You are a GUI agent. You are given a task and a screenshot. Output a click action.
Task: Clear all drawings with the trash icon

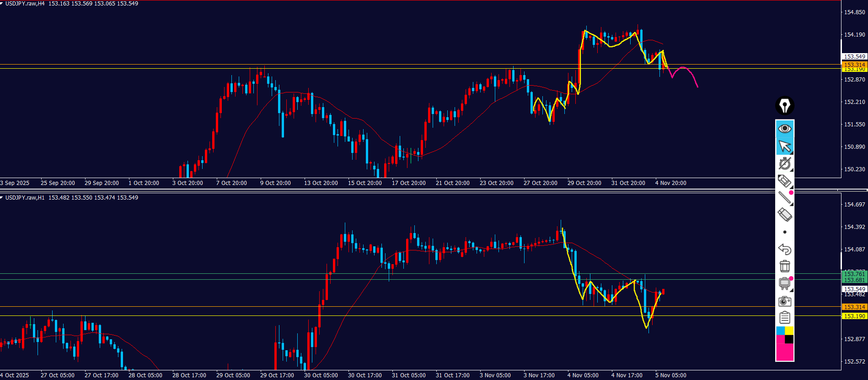(785, 266)
